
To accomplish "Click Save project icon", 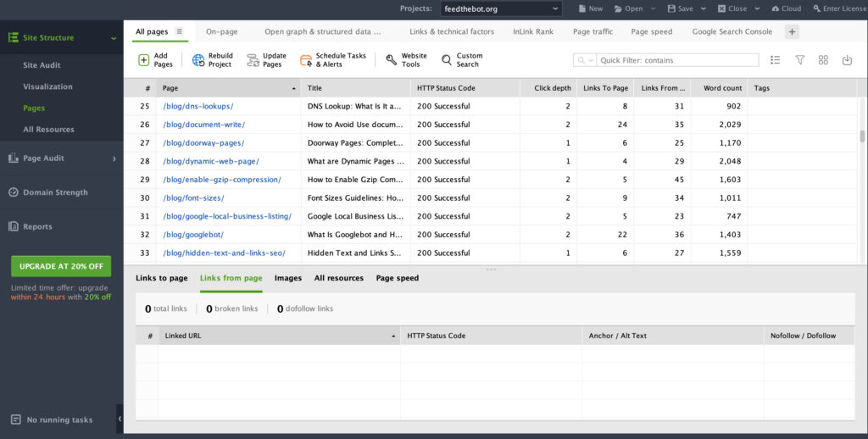I will pos(671,8).
